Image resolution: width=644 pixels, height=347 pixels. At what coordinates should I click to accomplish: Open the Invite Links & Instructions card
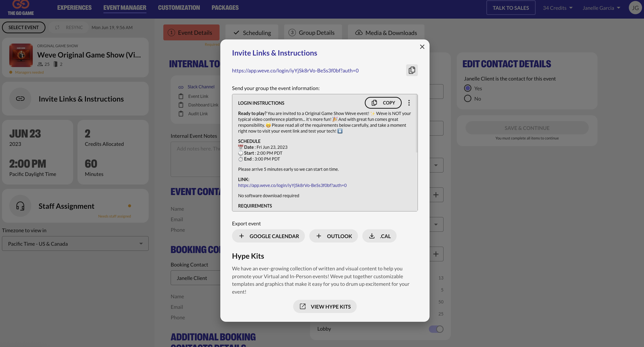click(75, 99)
